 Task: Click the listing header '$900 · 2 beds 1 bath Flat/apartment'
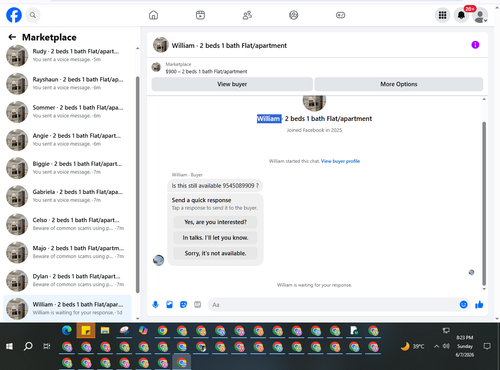click(x=206, y=71)
